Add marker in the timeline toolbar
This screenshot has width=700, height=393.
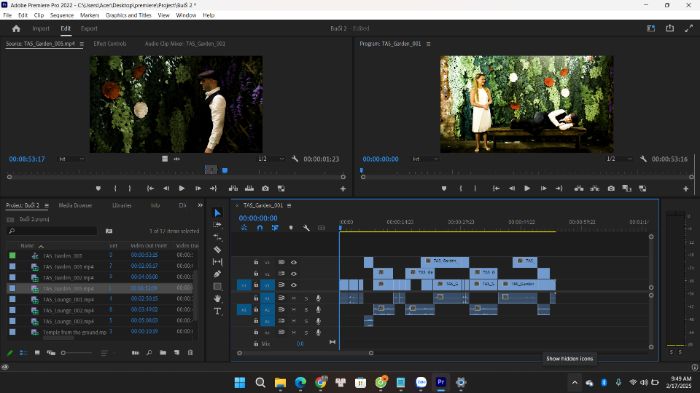291,228
